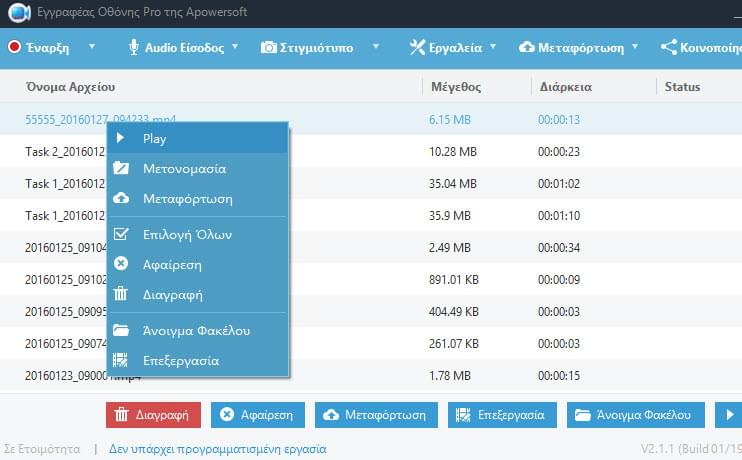Image resolution: width=742 pixels, height=460 pixels.
Task: Click the Status column header
Action: tap(682, 87)
